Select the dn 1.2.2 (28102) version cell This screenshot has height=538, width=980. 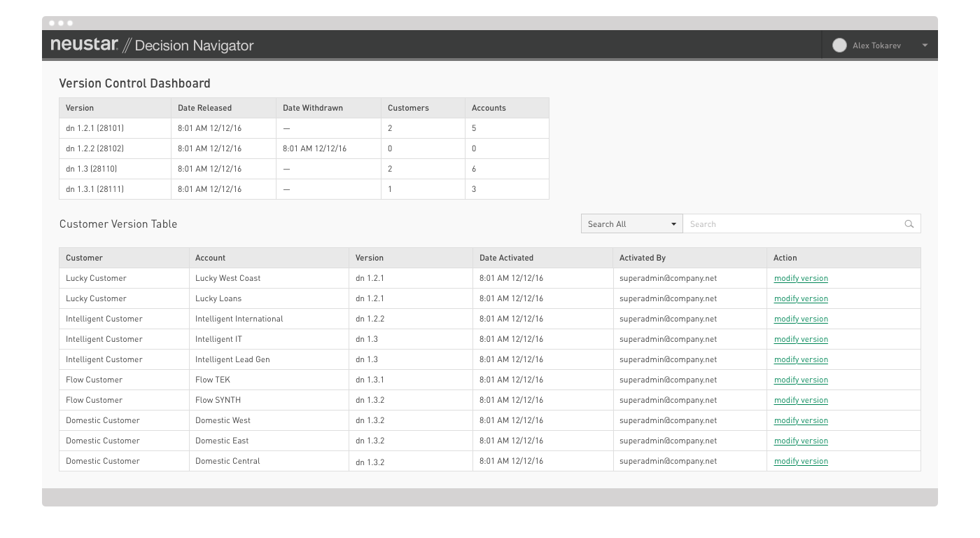(x=115, y=149)
